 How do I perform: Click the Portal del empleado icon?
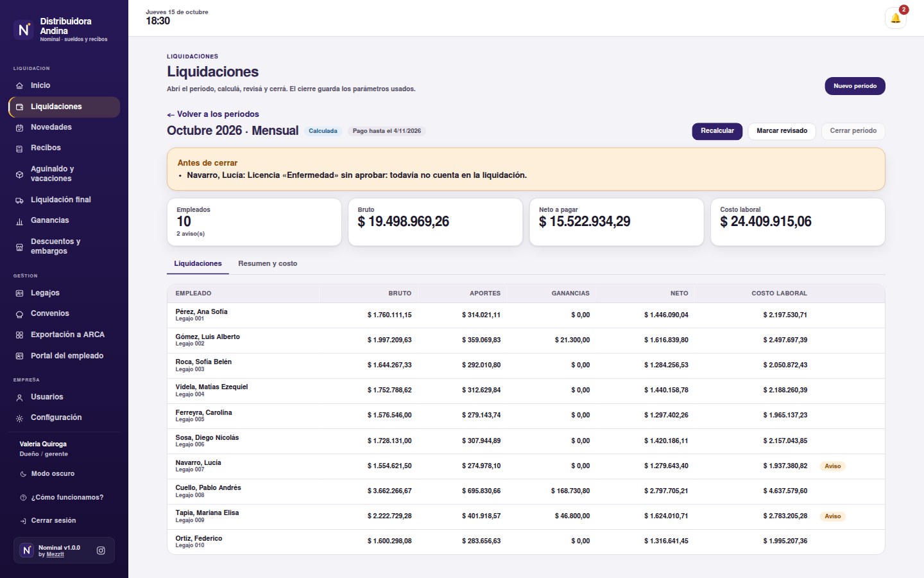[19, 356]
